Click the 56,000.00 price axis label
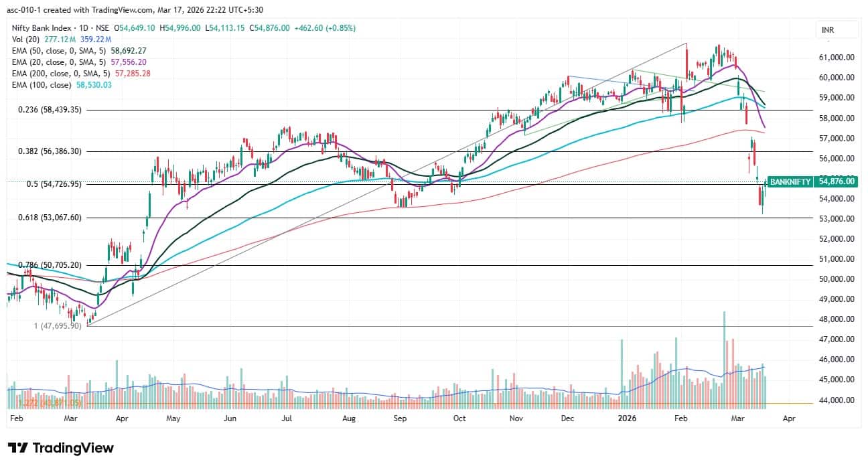 tap(836, 159)
